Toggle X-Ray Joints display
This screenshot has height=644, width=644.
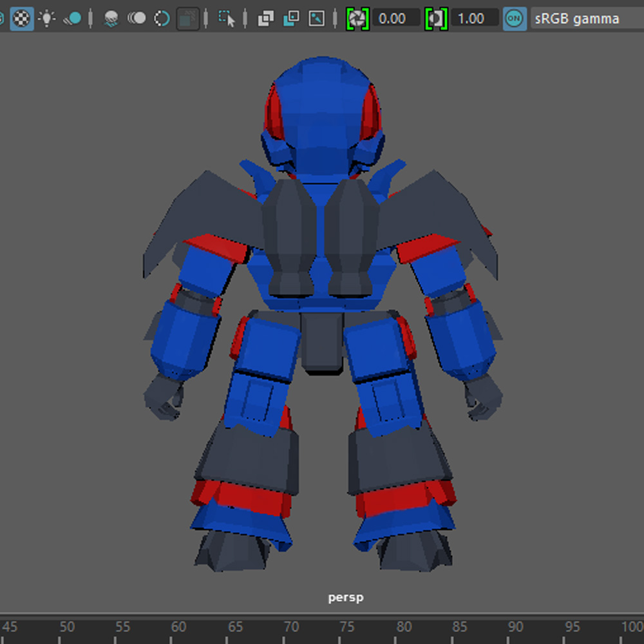(316, 19)
